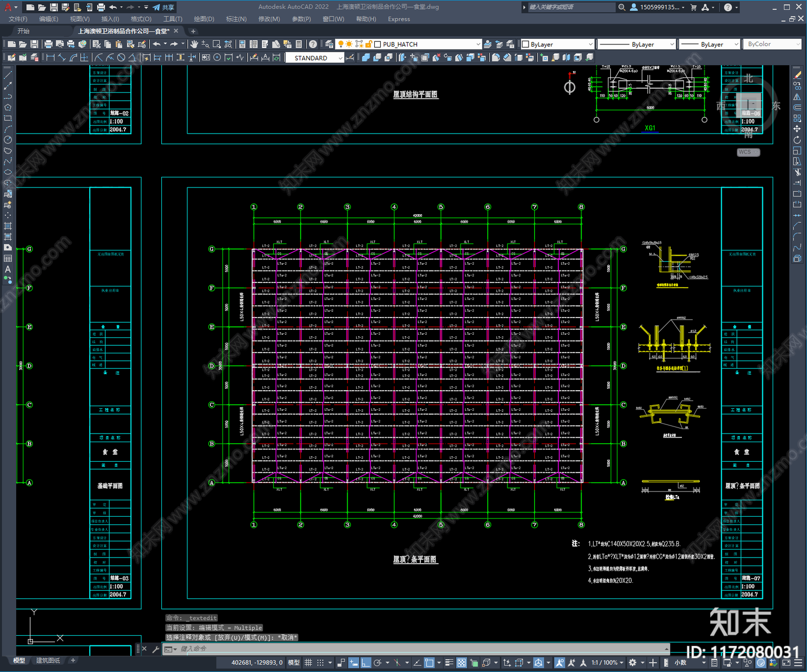Select the Move tool in modify toolbar

coord(797,129)
